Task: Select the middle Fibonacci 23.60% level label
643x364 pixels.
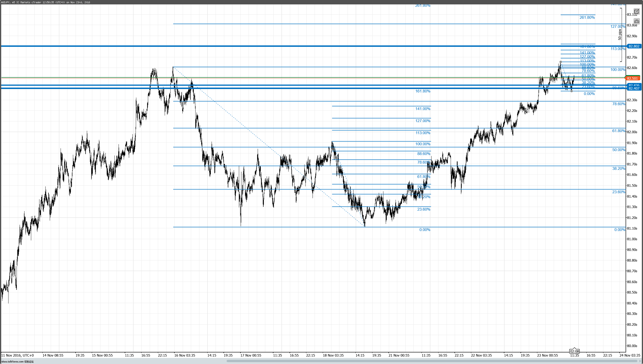Action: tap(424, 209)
